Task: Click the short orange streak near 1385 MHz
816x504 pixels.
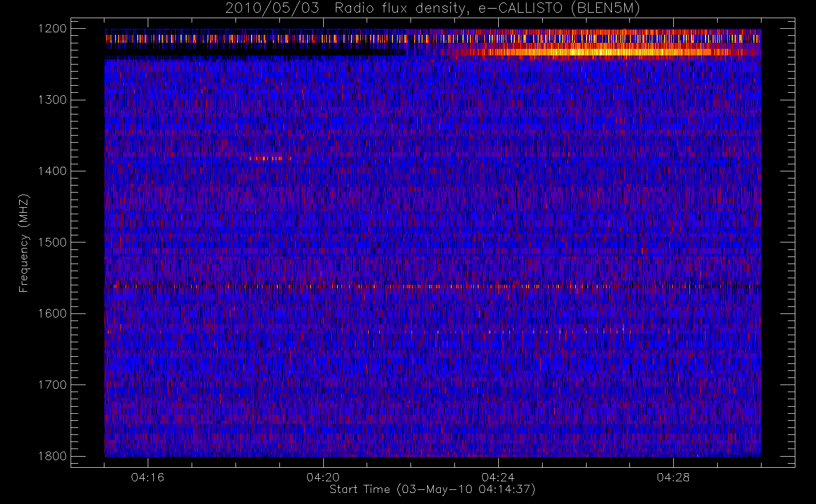Action: click(269, 159)
